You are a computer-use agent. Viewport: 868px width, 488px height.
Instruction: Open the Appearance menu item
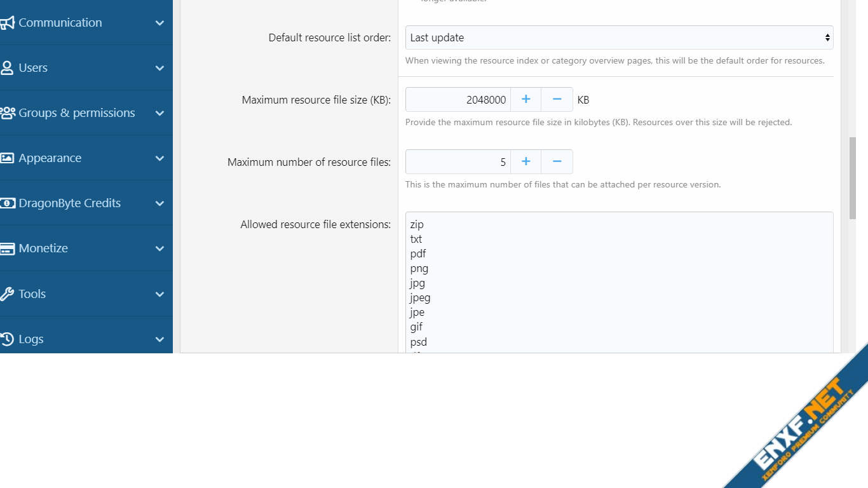click(50, 158)
